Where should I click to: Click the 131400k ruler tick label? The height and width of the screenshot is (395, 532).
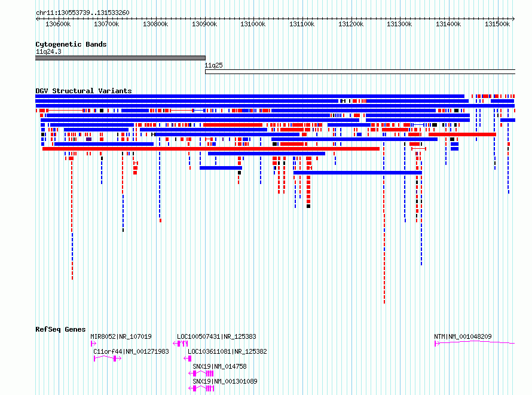(448, 25)
